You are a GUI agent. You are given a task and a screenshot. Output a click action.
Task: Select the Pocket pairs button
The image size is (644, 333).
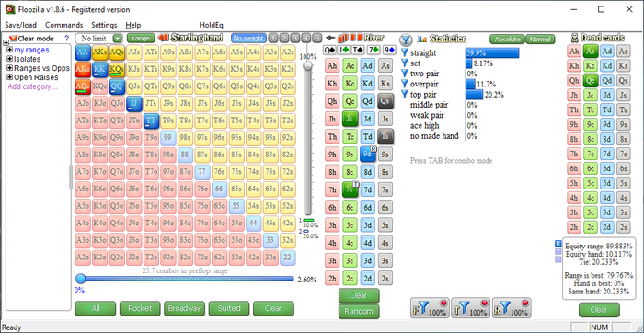[140, 308]
